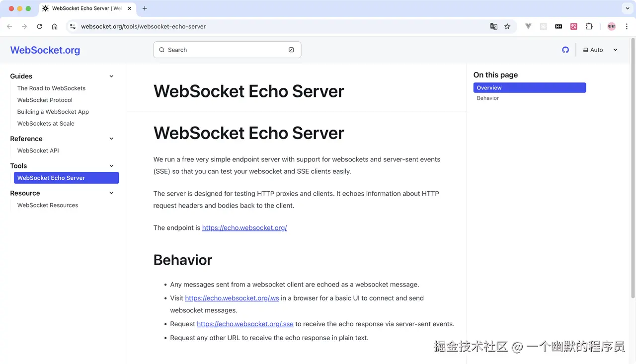Open the browser profile avatar
The width and height of the screenshot is (636, 364).
611,26
